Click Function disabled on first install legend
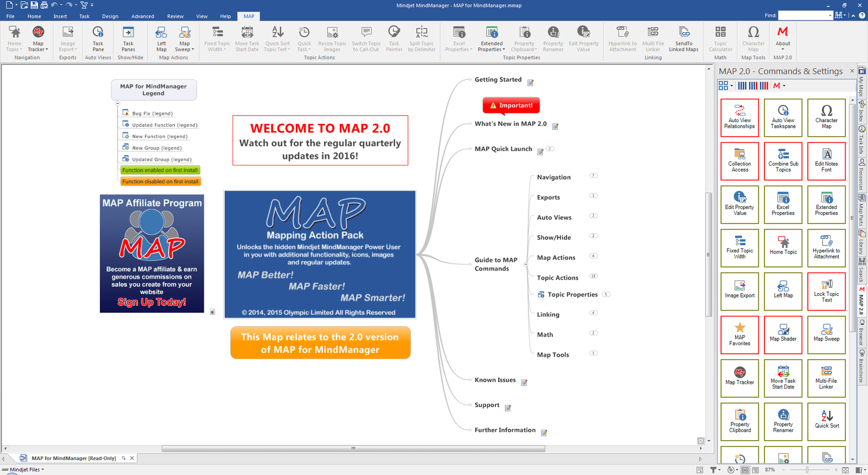This screenshot has height=475, width=868. (x=161, y=181)
